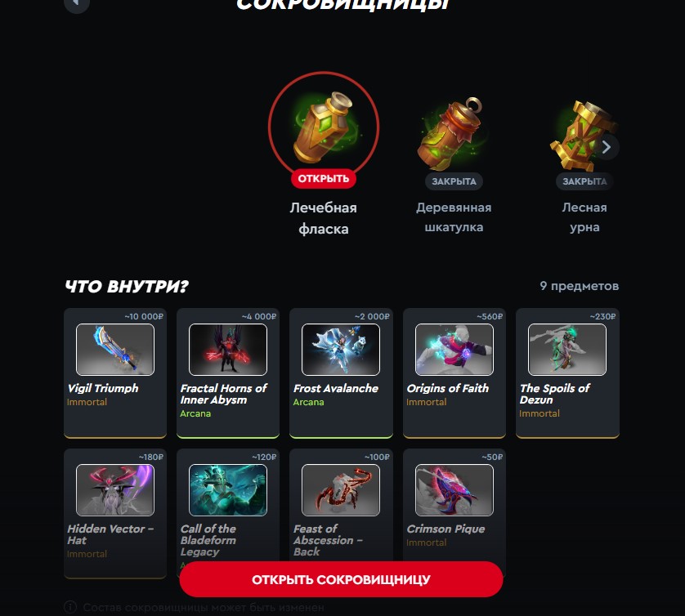Screen dimensions: 685x616
Task: Open the Vigil Triumph item thumbnail
Action: (x=115, y=349)
